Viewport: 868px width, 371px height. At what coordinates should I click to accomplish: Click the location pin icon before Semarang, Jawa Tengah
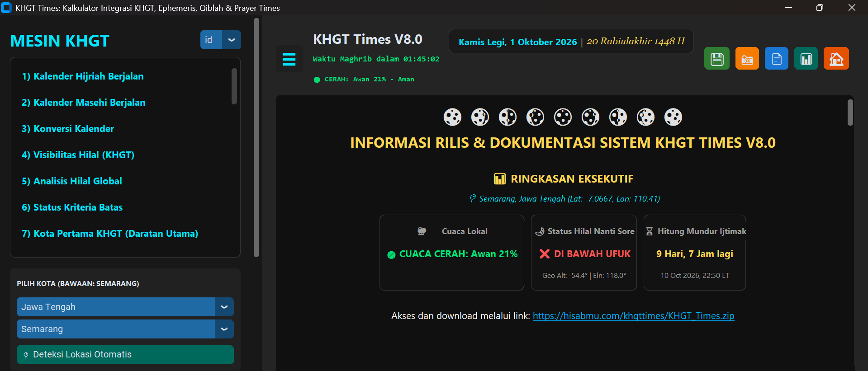[x=473, y=198]
